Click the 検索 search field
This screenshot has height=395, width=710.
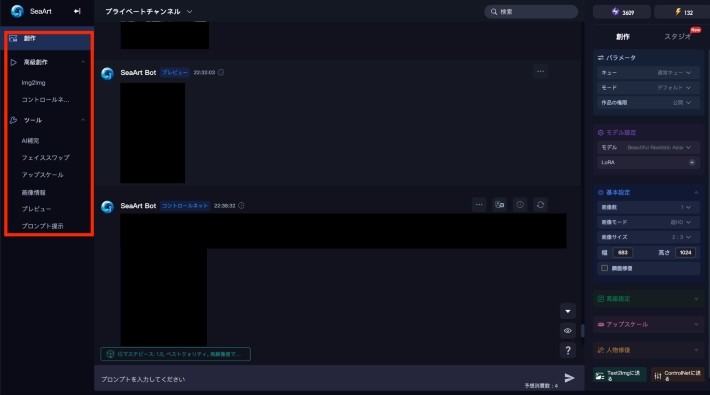[531, 12]
